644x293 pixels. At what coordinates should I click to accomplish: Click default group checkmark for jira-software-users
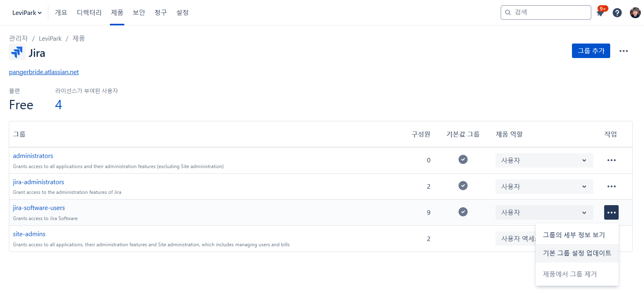pos(463,212)
